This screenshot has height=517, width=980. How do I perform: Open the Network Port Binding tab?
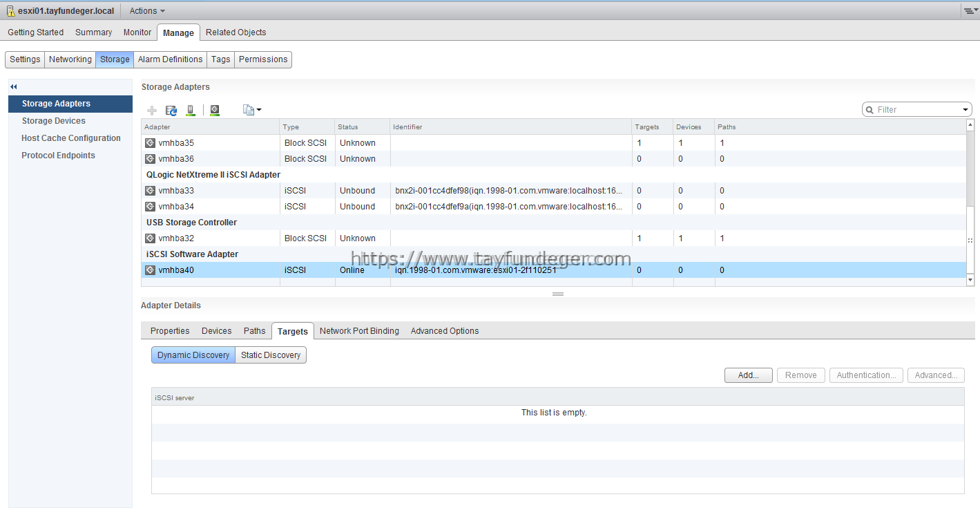(x=359, y=331)
